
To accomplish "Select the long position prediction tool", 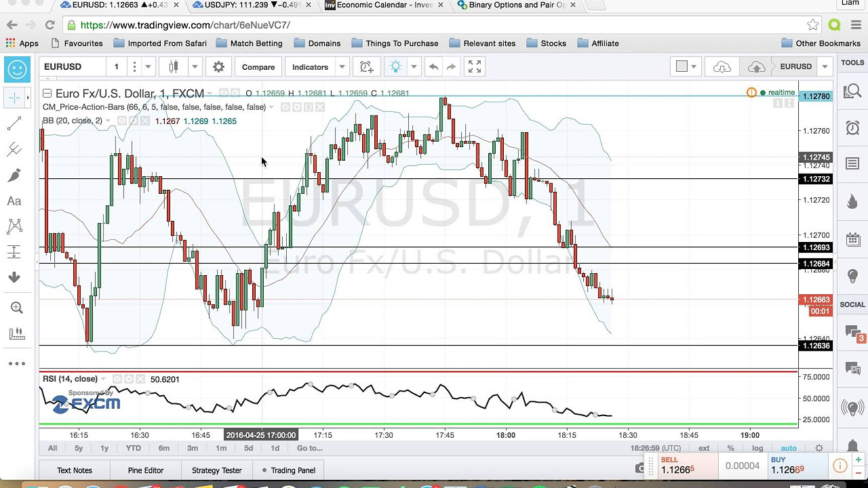I will click(14, 252).
